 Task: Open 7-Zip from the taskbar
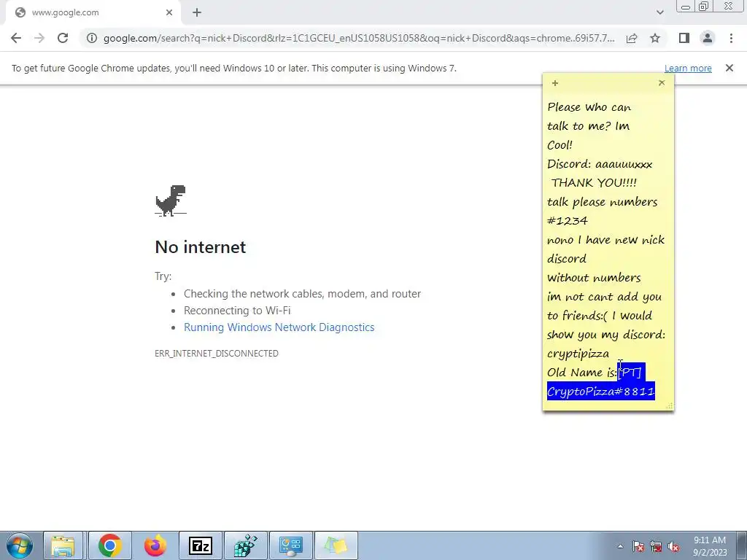pyautogui.click(x=201, y=545)
